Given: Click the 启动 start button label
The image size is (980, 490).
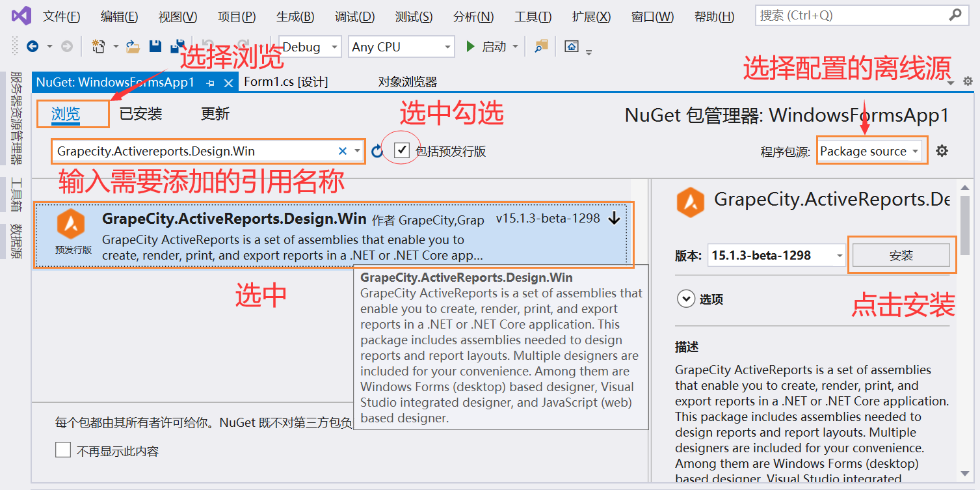Looking at the screenshot, I should pyautogui.click(x=494, y=47).
